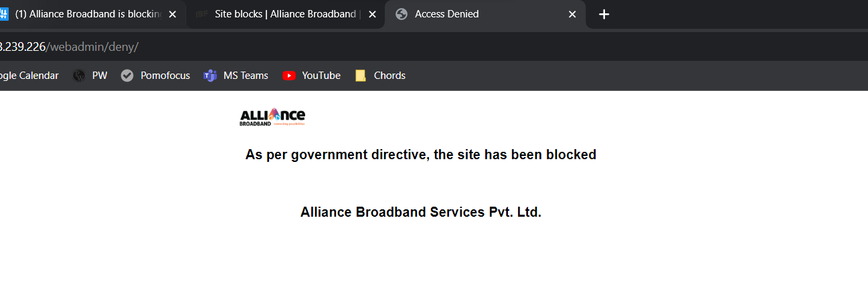Close the Access Denied tab
The width and height of the screenshot is (868, 305).
pyautogui.click(x=572, y=14)
